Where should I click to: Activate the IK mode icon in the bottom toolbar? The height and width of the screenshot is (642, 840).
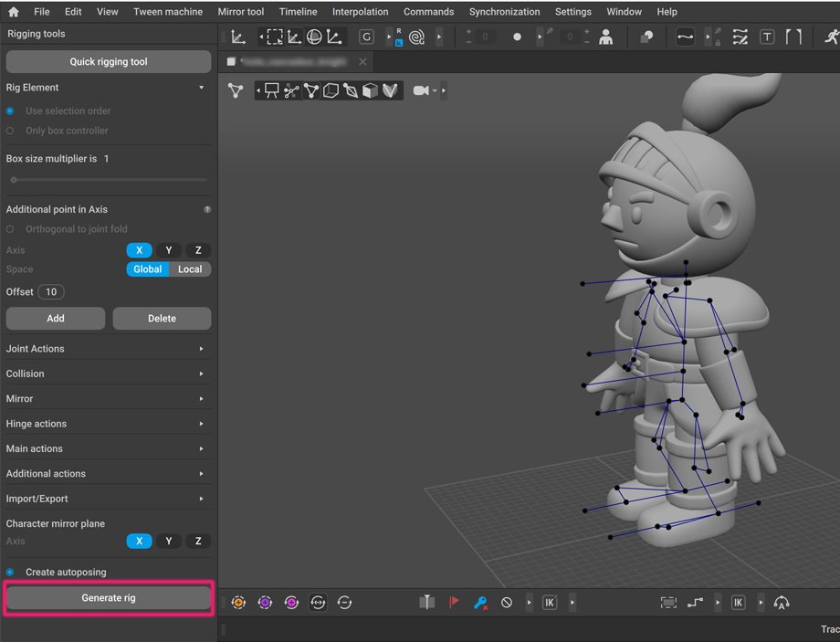pyautogui.click(x=550, y=602)
